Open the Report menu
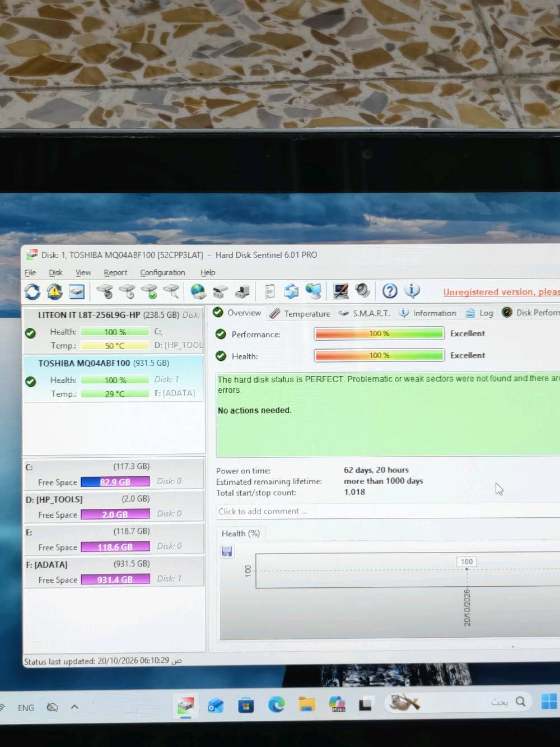560x747 pixels. click(115, 272)
